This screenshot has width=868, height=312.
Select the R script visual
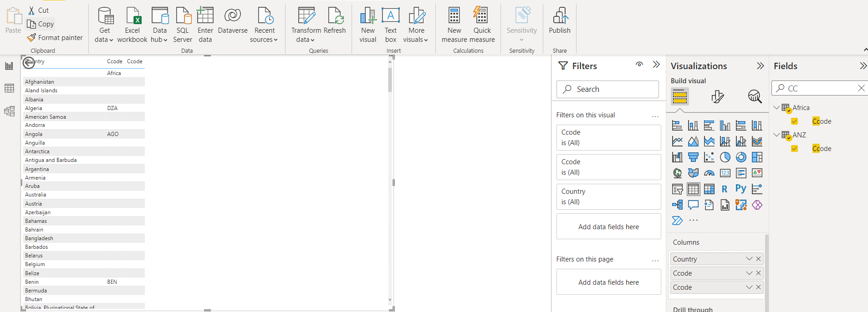coord(725,189)
